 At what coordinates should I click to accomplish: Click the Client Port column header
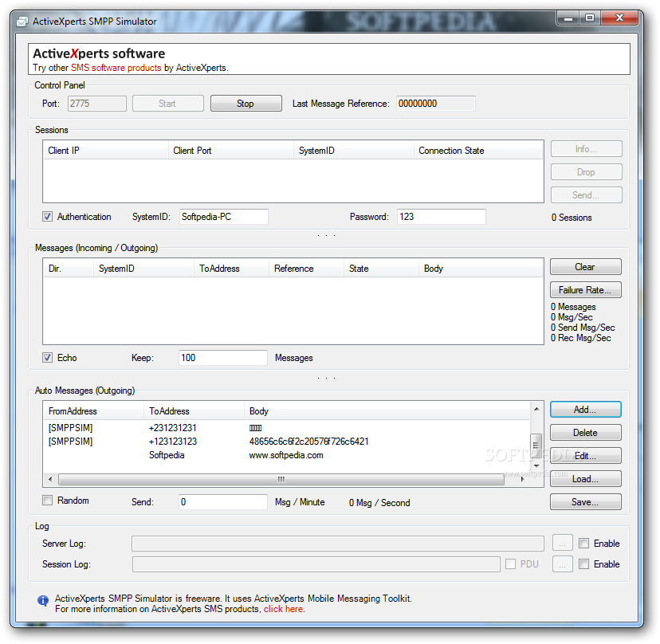coord(230,151)
